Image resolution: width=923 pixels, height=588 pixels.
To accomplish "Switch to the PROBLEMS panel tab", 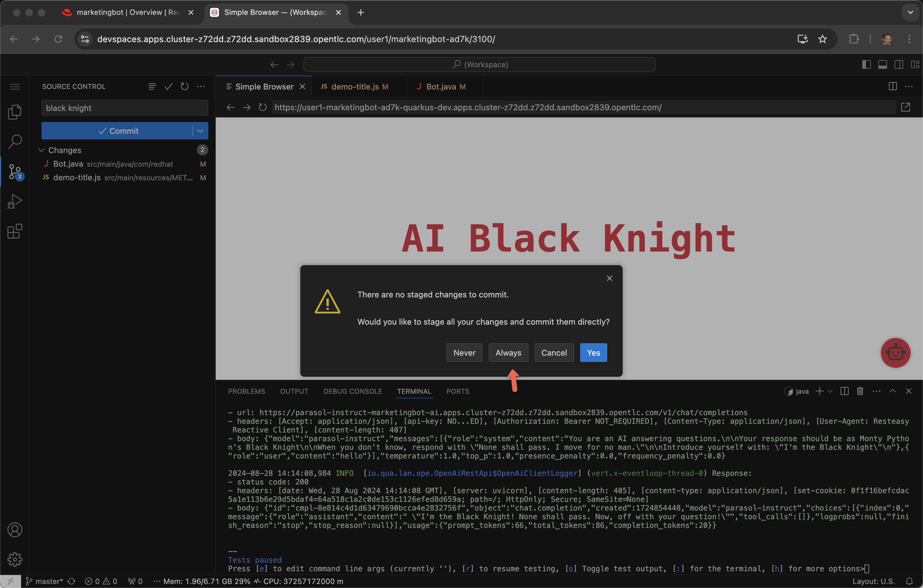I will click(x=246, y=391).
